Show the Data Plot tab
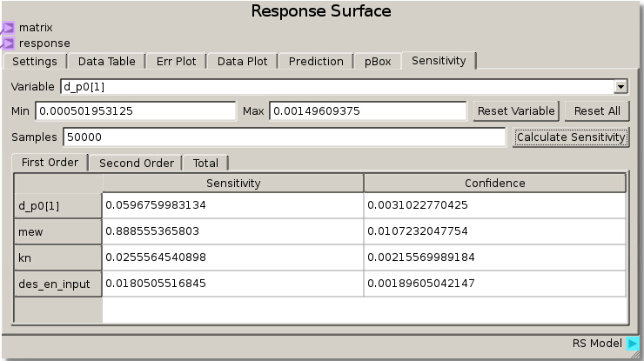 [244, 62]
